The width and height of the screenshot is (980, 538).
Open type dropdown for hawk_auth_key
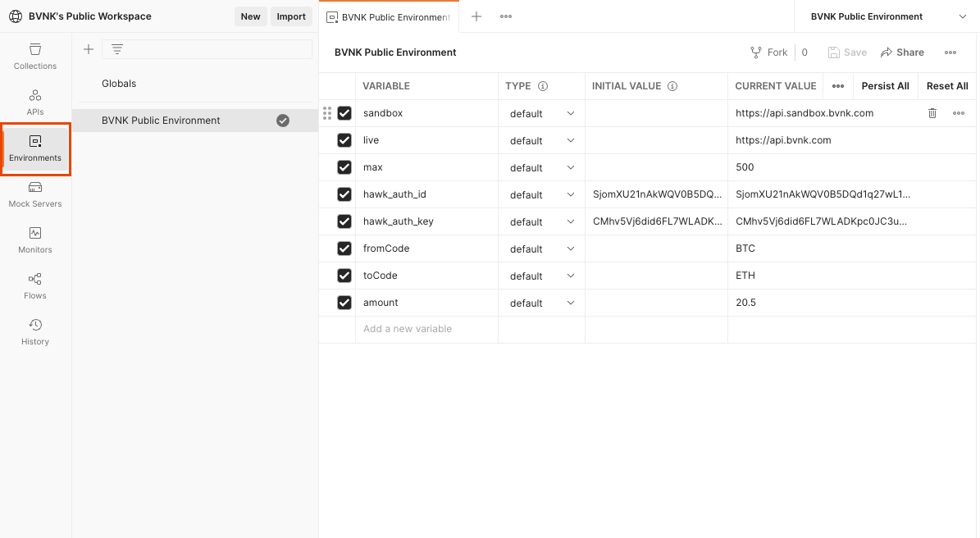pos(541,221)
